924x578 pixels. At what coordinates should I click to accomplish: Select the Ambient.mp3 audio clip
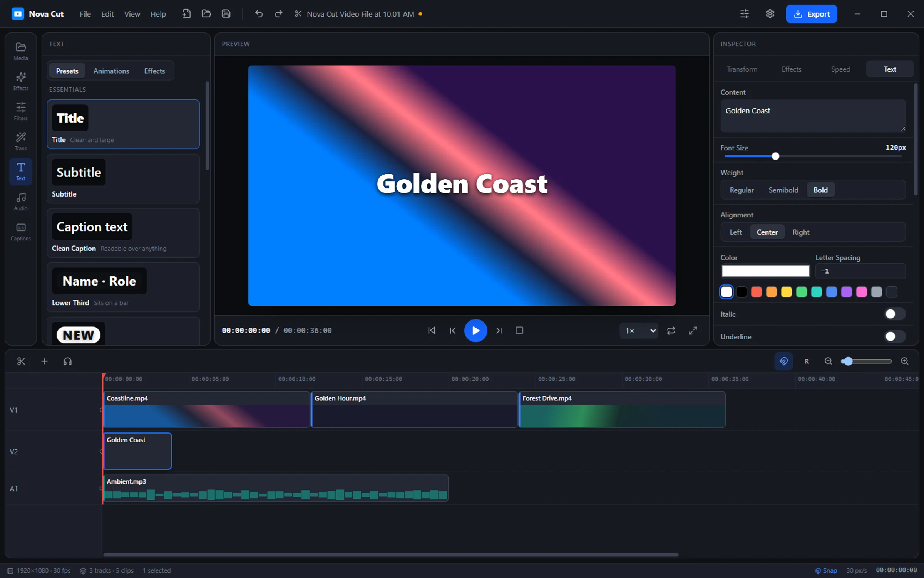pos(276,488)
